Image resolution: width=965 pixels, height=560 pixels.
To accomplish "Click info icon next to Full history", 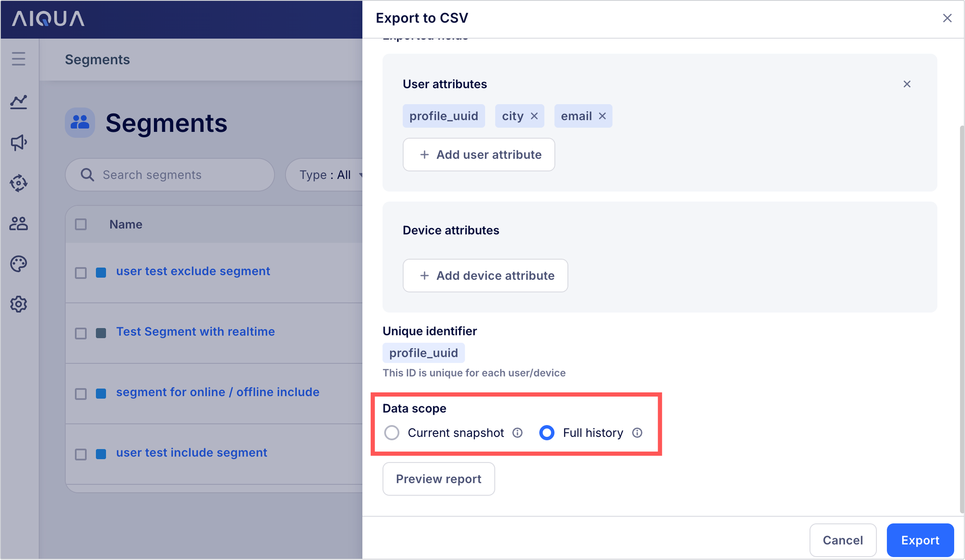I will [637, 433].
